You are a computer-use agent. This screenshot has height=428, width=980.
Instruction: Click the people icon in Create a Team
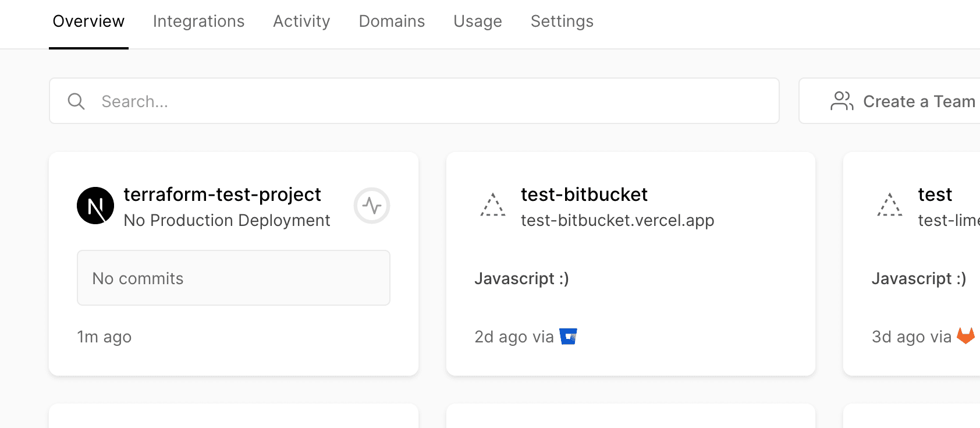click(x=841, y=101)
